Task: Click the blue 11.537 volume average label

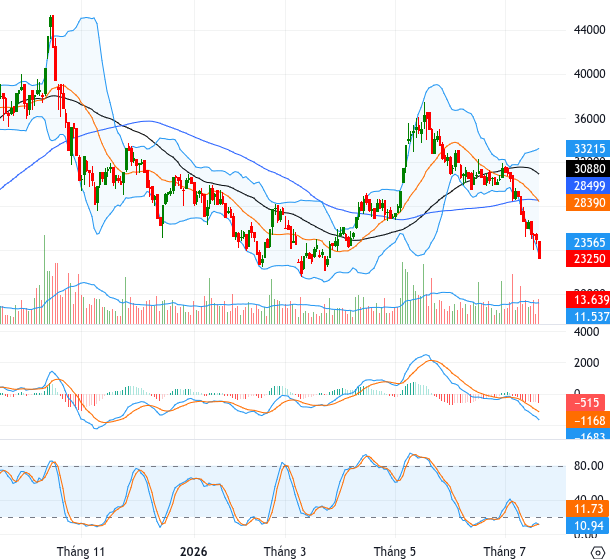Action: [x=588, y=316]
